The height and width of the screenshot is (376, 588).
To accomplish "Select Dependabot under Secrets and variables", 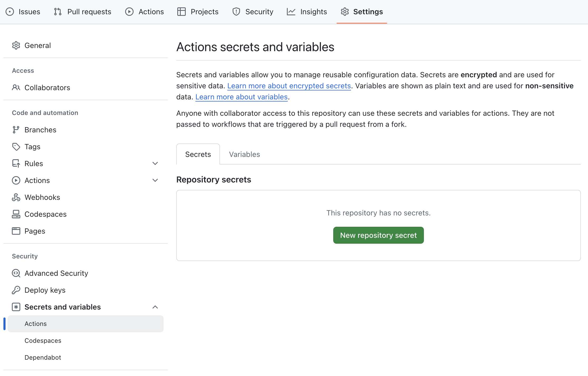I will [x=43, y=357].
